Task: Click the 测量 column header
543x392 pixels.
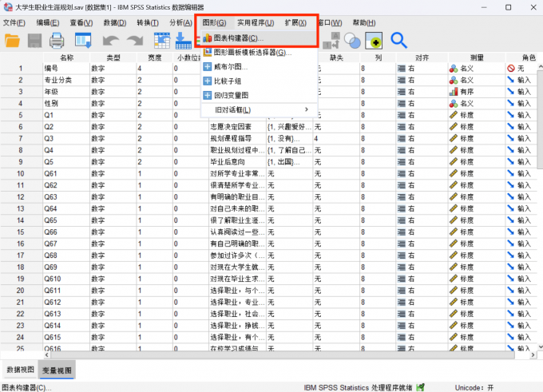Action: click(477, 57)
